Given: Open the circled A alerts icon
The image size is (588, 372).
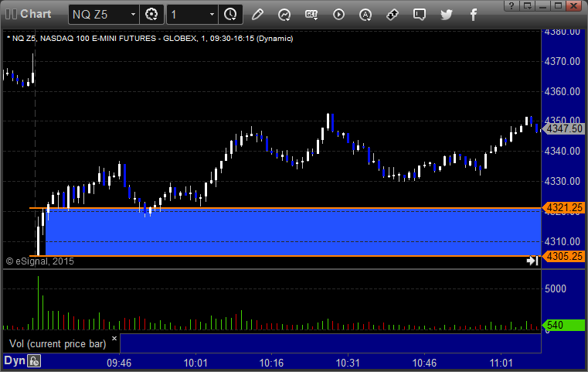Looking at the screenshot, I should point(365,15).
